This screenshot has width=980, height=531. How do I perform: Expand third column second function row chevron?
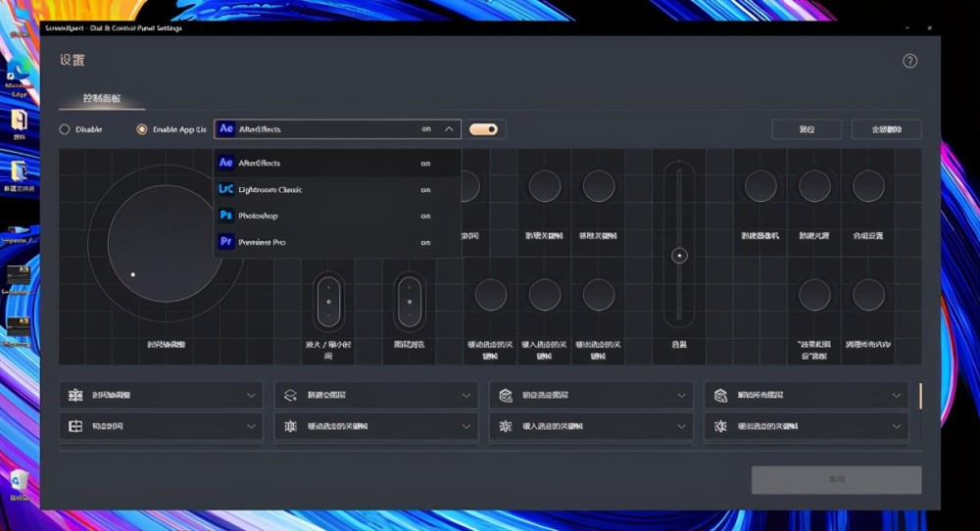pyautogui.click(x=681, y=426)
